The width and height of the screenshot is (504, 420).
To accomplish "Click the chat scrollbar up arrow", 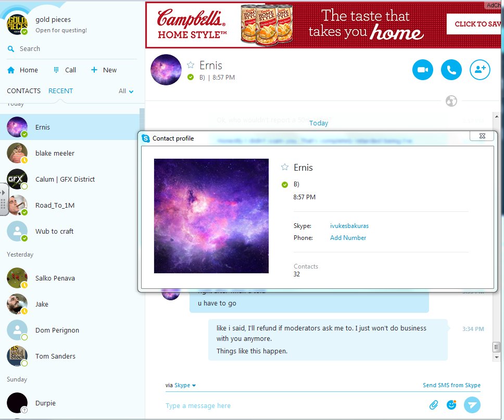I will [x=497, y=117].
